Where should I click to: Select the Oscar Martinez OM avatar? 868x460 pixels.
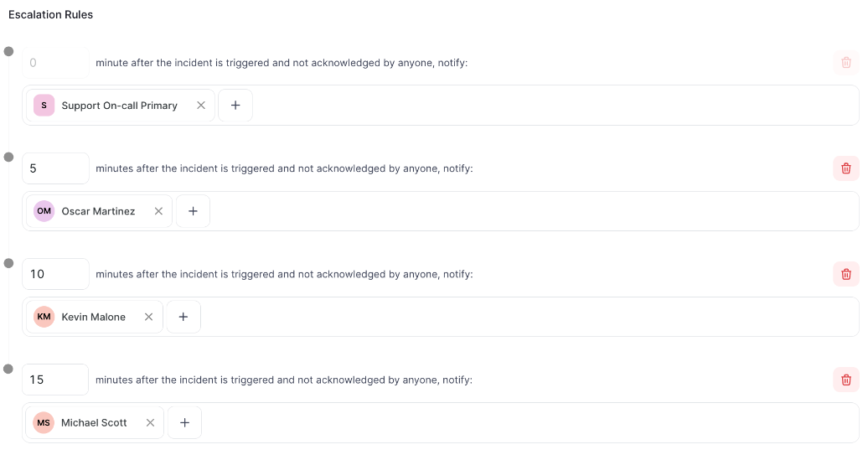pyautogui.click(x=44, y=211)
